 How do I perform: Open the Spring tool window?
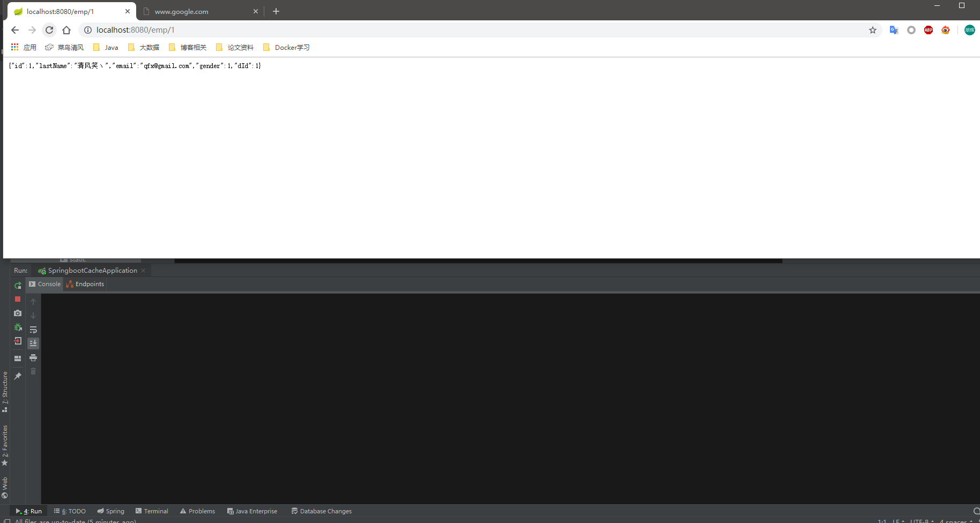[x=110, y=511]
